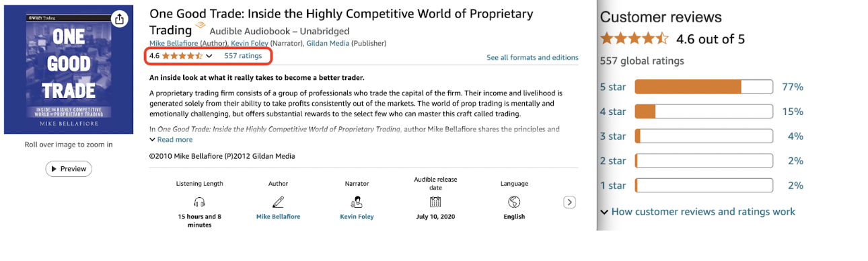Click the calendar Audible release date icon
The image size is (868, 261).
click(x=435, y=202)
